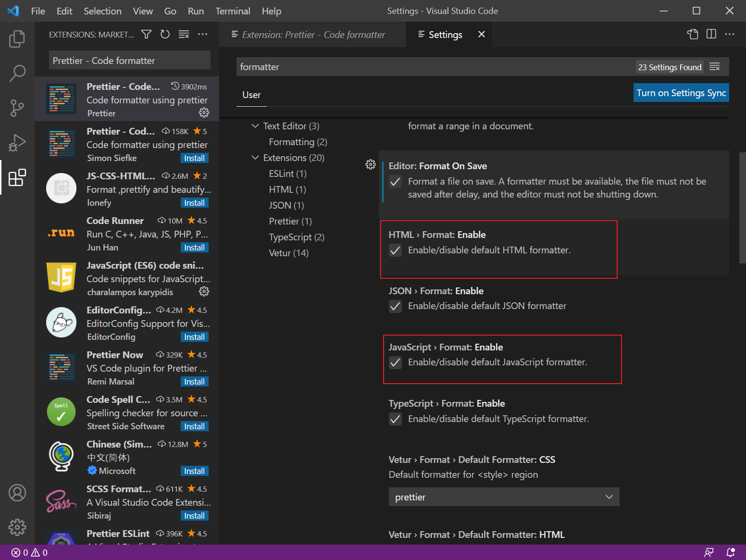
Task: Open Vetur CSS default formatter dropdown
Action: point(504,497)
